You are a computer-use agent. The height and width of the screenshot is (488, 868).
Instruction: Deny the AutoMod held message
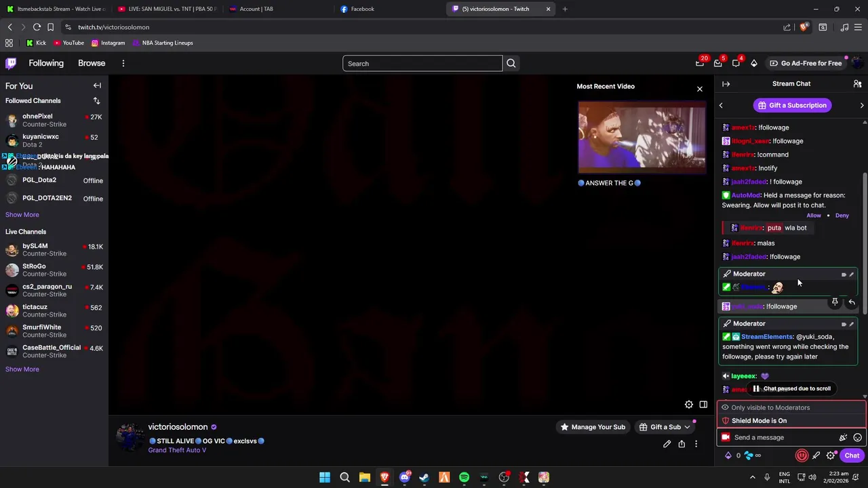click(842, 216)
